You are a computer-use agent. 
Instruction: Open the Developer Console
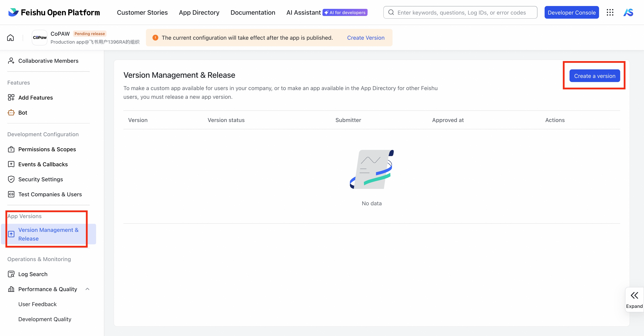[571, 12]
